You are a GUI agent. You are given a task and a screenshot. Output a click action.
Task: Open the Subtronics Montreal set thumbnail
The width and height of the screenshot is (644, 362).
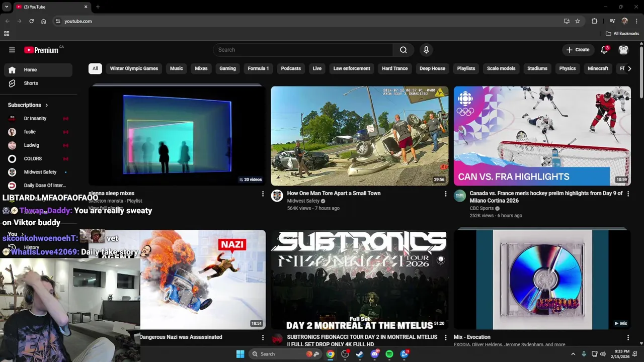pos(359,280)
